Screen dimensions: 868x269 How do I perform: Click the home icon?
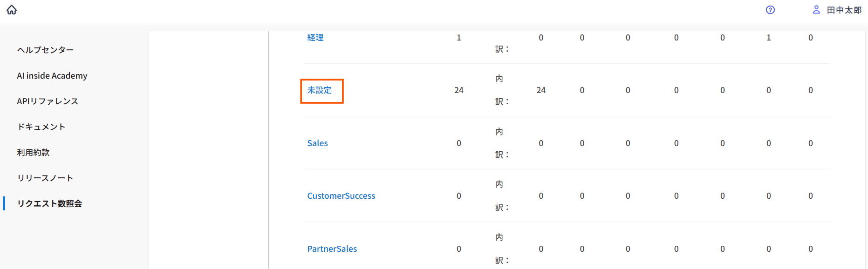[x=12, y=10]
